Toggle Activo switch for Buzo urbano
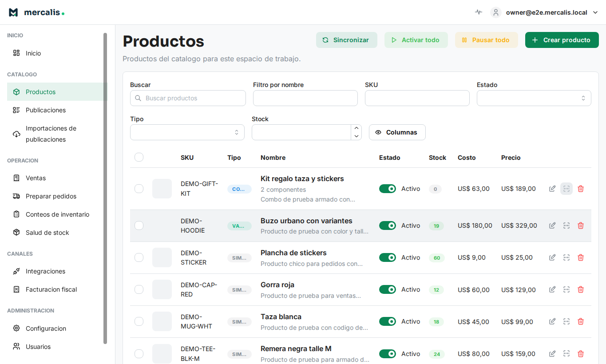 pyautogui.click(x=388, y=226)
